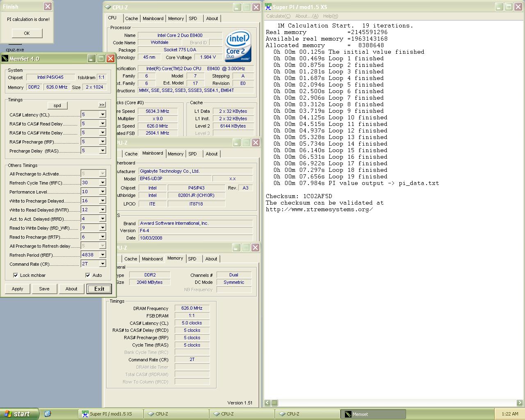The width and height of the screenshot is (525, 420).
Task: Select SPD tab in middle CPU-Z window
Action: pos(193,154)
